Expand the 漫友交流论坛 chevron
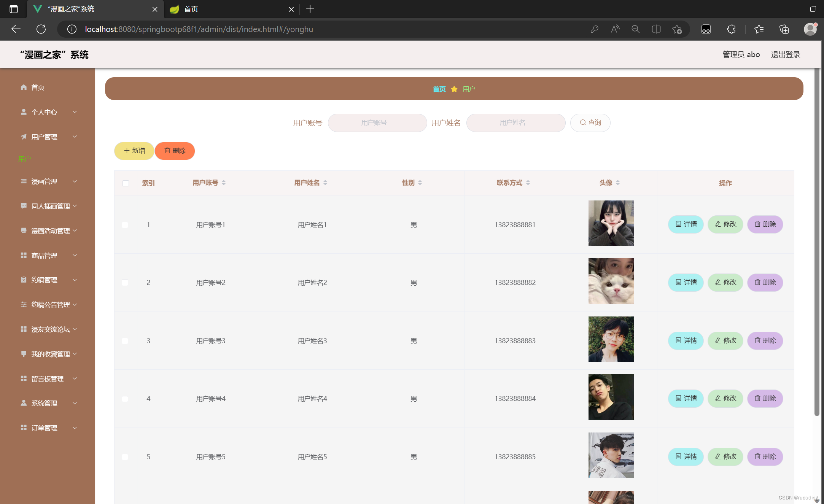Viewport: 824px width, 504px height. tap(75, 329)
